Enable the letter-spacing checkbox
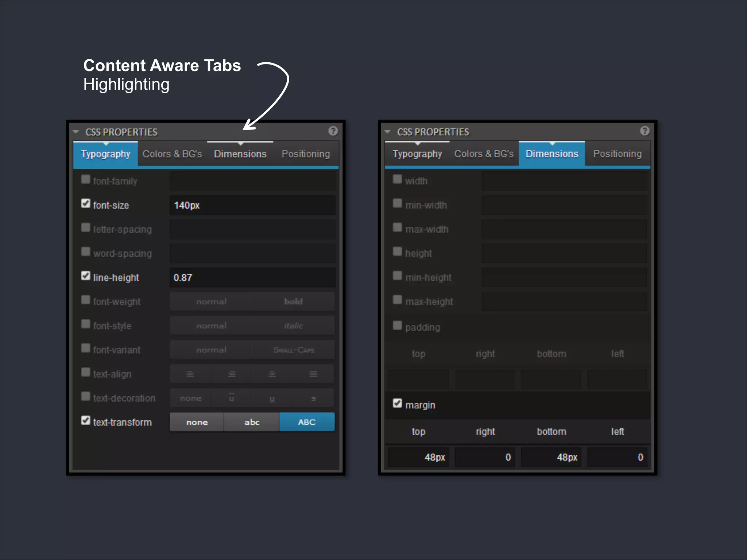 coord(86,227)
